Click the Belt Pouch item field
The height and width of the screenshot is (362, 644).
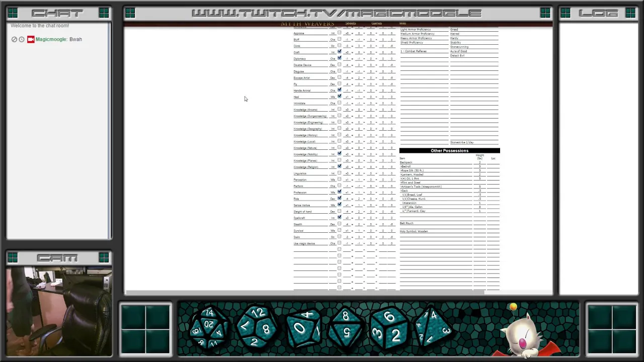(x=436, y=223)
